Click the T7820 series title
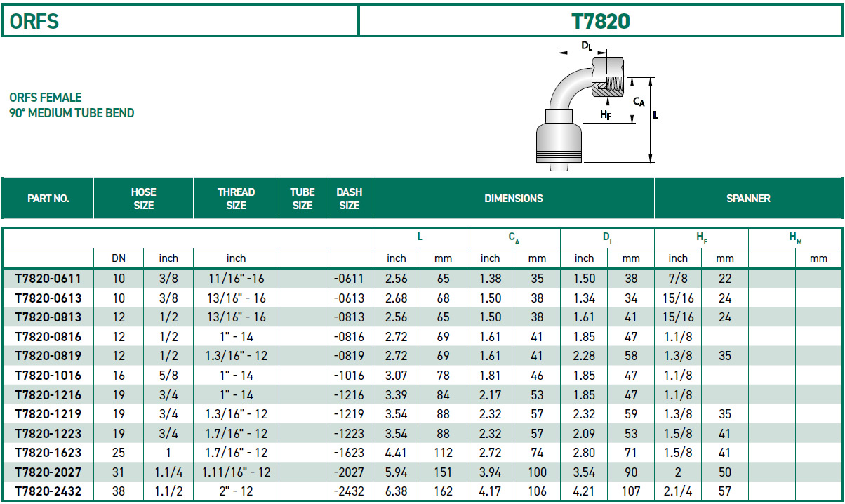 point(601,21)
